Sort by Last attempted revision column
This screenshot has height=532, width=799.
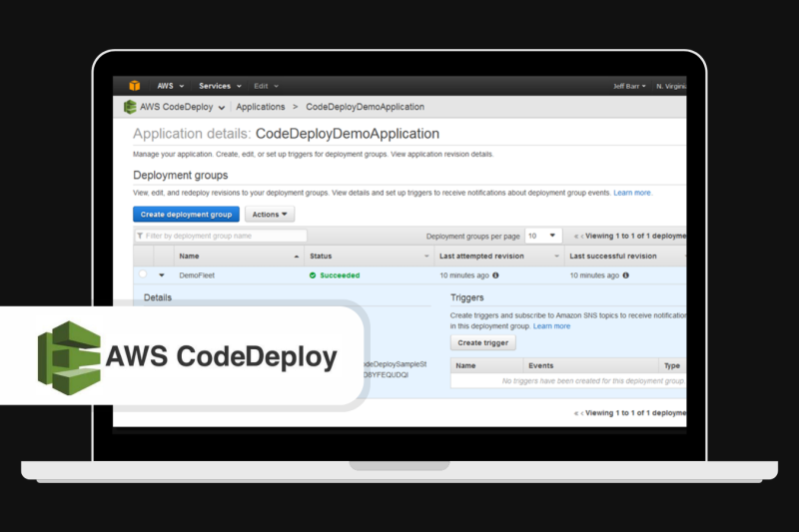[499, 257]
